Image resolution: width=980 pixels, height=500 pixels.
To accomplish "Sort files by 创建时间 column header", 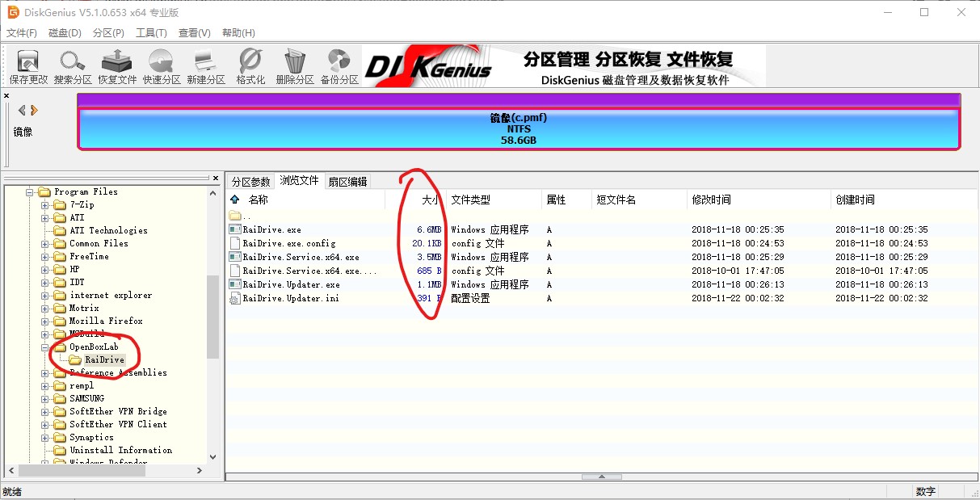I will 904,200.
